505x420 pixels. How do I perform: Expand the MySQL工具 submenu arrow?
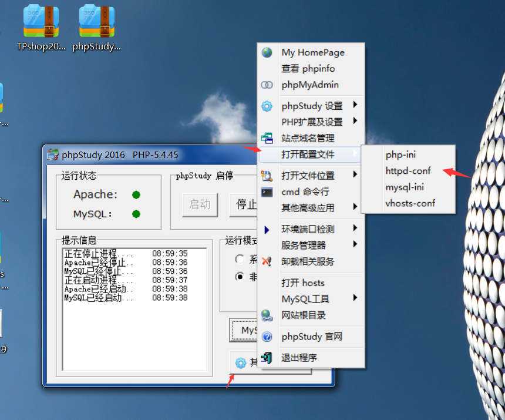tap(355, 298)
